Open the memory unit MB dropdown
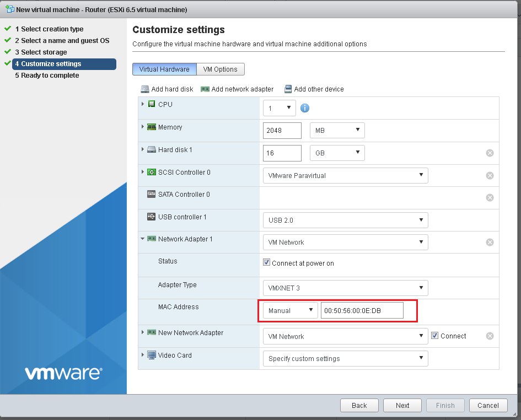The width and height of the screenshot is (521, 420). click(337, 130)
